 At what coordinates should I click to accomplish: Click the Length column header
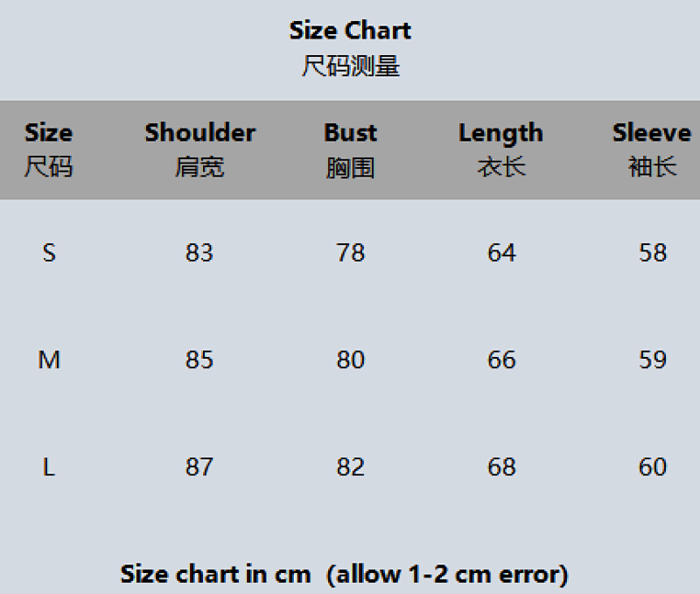(x=500, y=150)
